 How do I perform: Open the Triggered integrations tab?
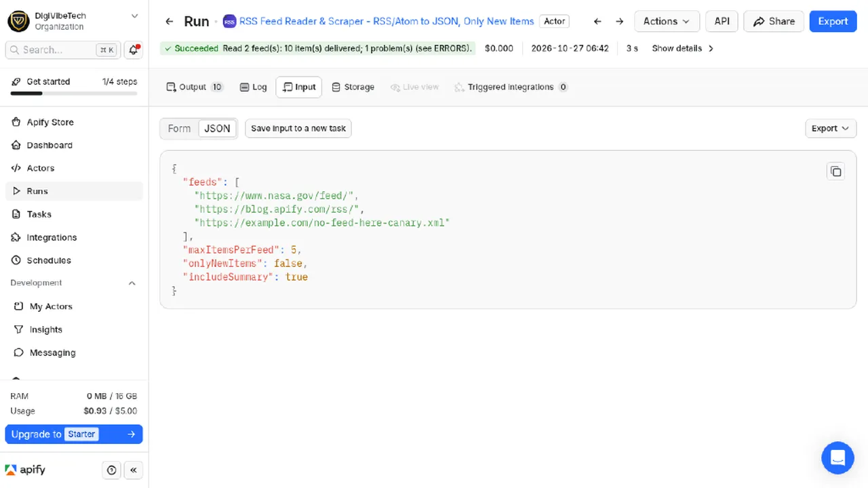tap(511, 87)
